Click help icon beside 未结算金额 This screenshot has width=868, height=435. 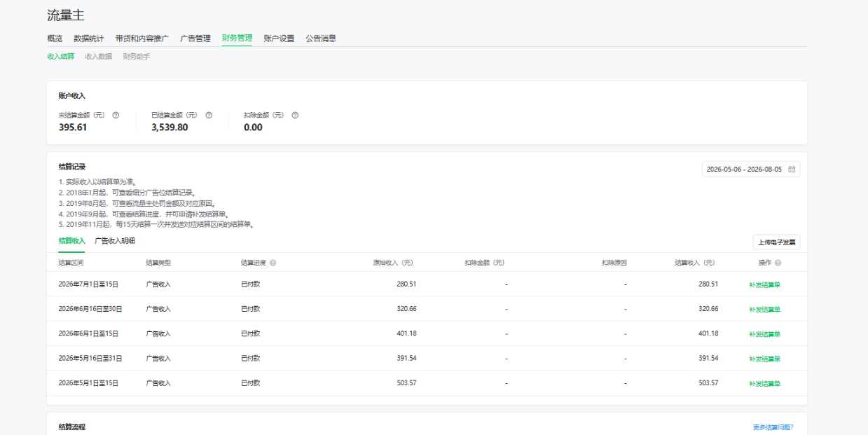[116, 115]
